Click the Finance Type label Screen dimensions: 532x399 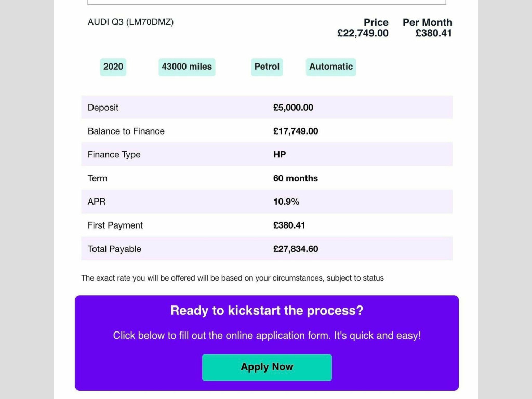click(x=114, y=155)
